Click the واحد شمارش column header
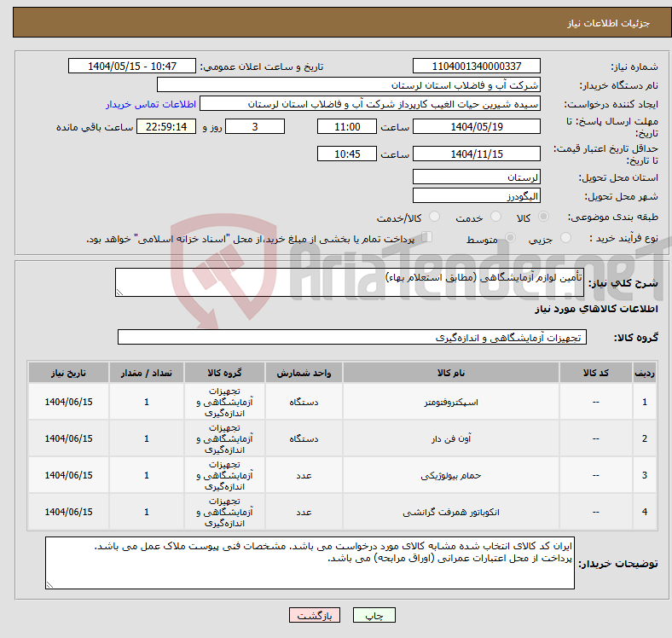The height and width of the screenshot is (638, 672). click(304, 373)
